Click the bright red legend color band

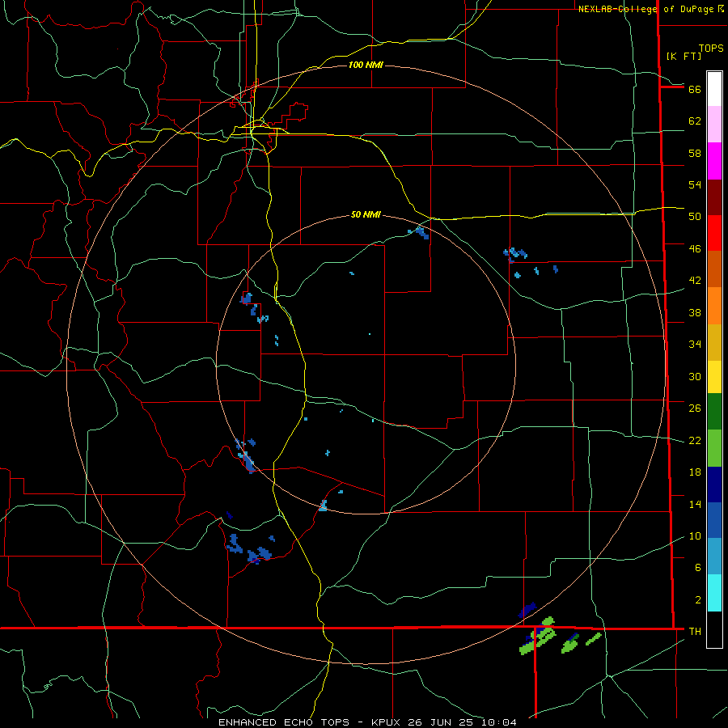714,233
